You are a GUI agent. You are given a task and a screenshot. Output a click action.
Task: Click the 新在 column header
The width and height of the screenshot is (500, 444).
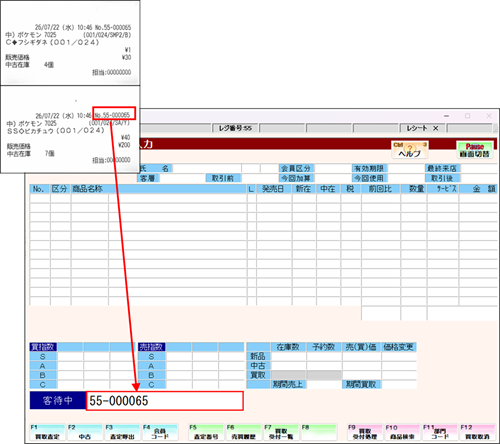tap(304, 189)
